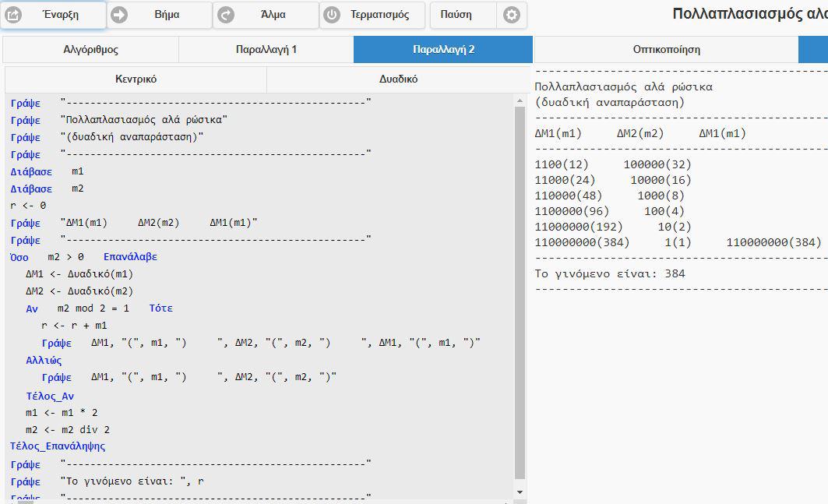Screen dimensions: 828x504
Task: Start execution with the Έναρξη button
Action: coord(53,15)
